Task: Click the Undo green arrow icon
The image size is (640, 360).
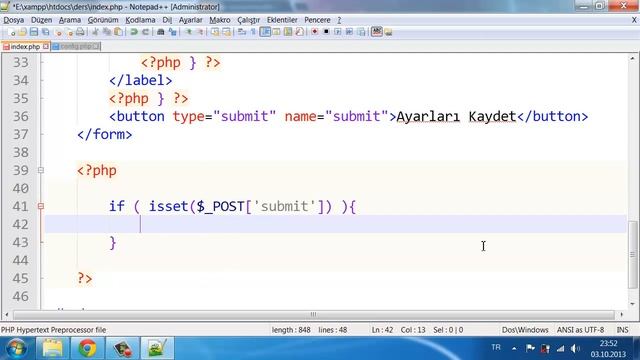Action: click(x=133, y=32)
